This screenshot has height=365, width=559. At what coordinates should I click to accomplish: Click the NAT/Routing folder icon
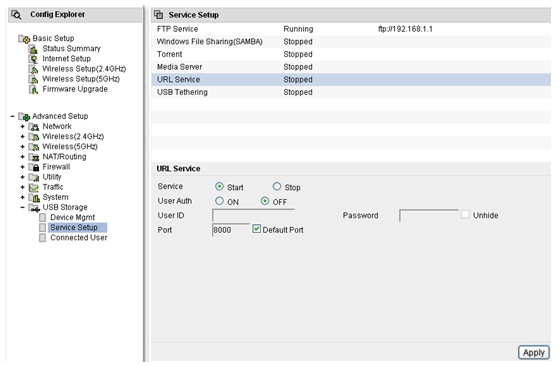(x=34, y=157)
